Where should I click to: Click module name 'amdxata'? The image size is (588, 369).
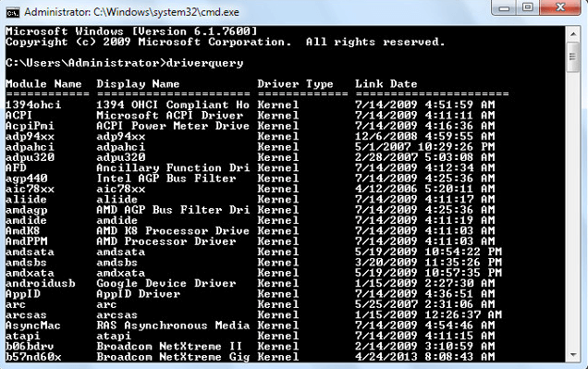(x=30, y=273)
